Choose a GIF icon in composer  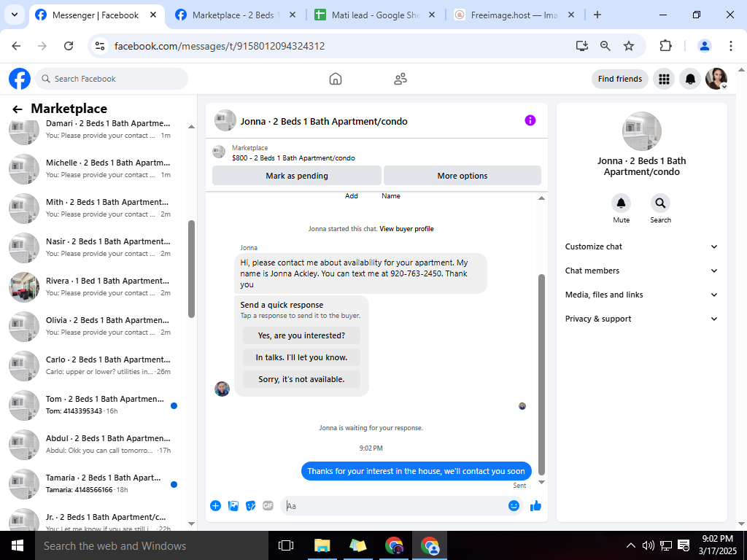(x=268, y=506)
